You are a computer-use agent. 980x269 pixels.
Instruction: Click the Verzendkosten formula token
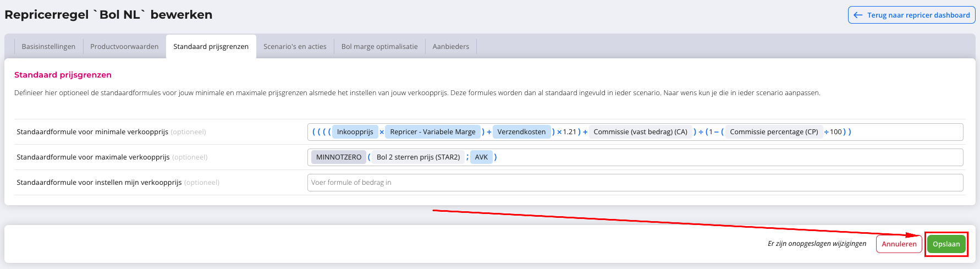click(x=521, y=132)
